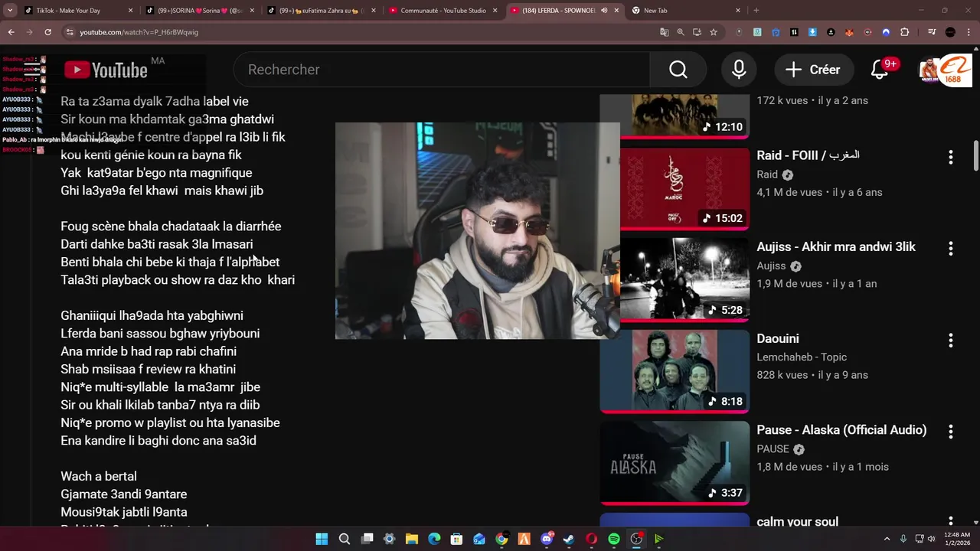Open OBS Studio from the taskbar
980x551 pixels.
[x=636, y=539]
